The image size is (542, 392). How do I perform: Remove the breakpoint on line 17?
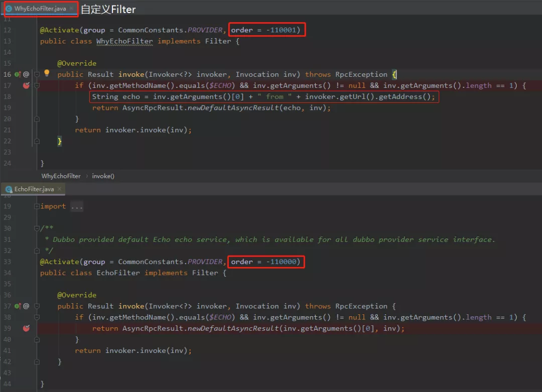[x=26, y=85]
